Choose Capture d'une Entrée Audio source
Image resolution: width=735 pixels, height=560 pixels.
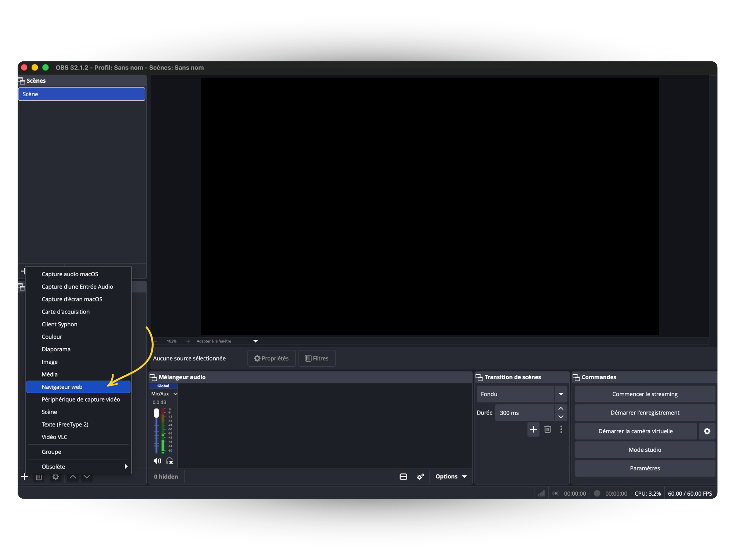click(78, 287)
